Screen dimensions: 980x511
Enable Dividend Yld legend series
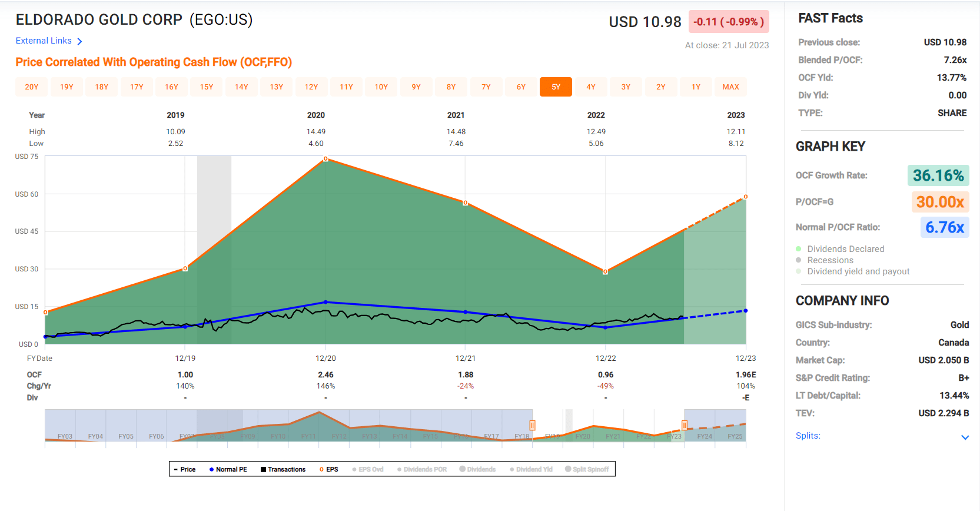[x=531, y=469]
